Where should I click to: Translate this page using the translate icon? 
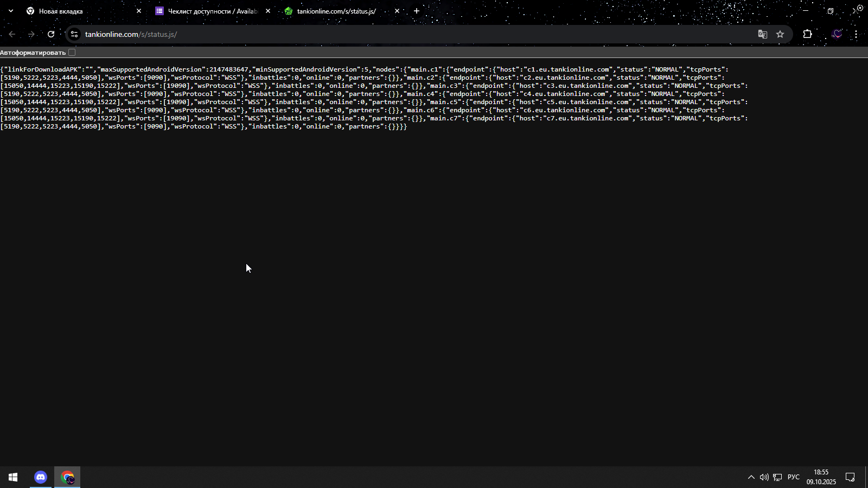pos(763,34)
